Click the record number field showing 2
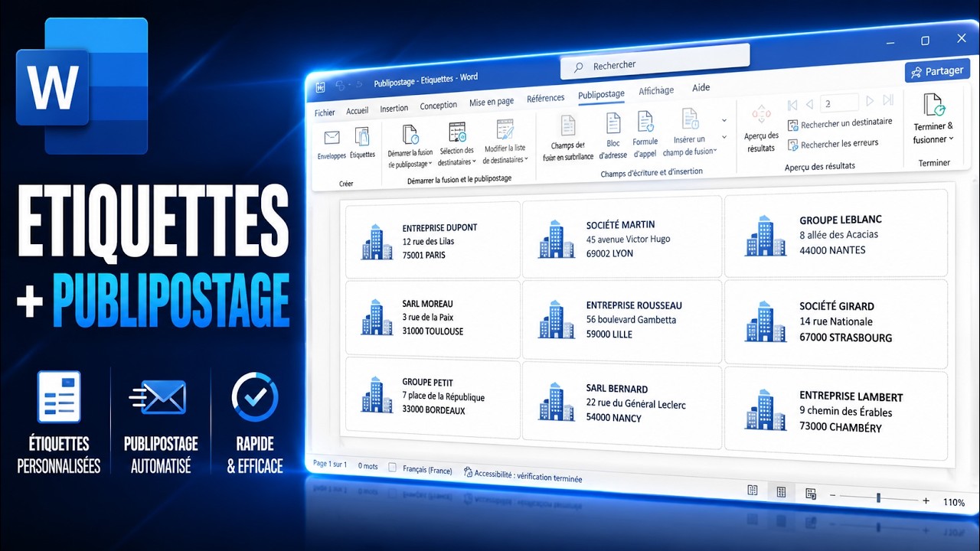The image size is (980, 551). tap(839, 103)
